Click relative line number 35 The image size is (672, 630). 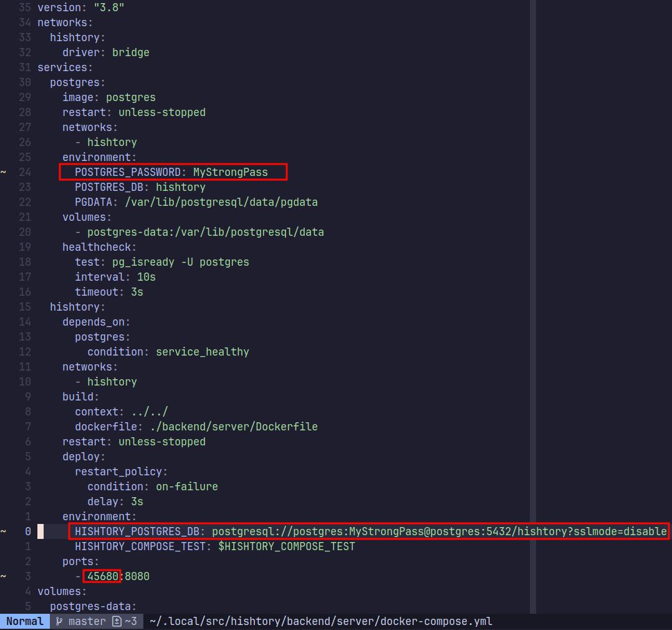point(25,7)
